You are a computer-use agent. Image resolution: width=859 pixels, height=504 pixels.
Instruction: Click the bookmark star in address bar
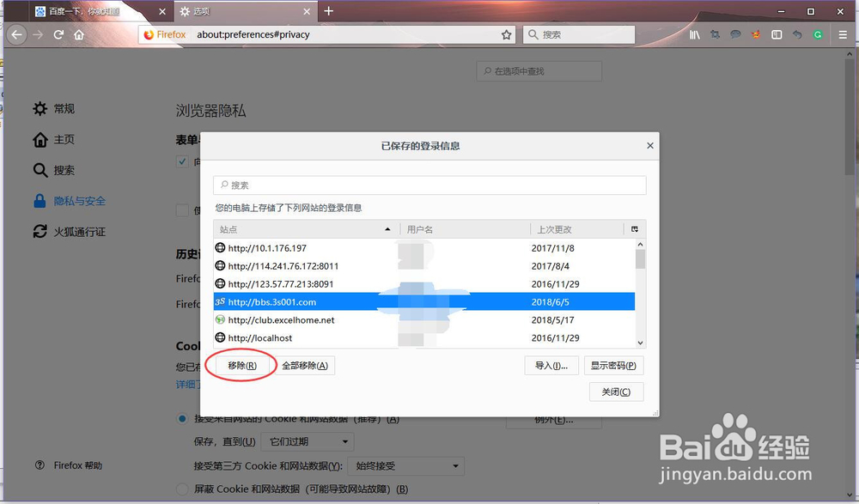click(x=505, y=34)
